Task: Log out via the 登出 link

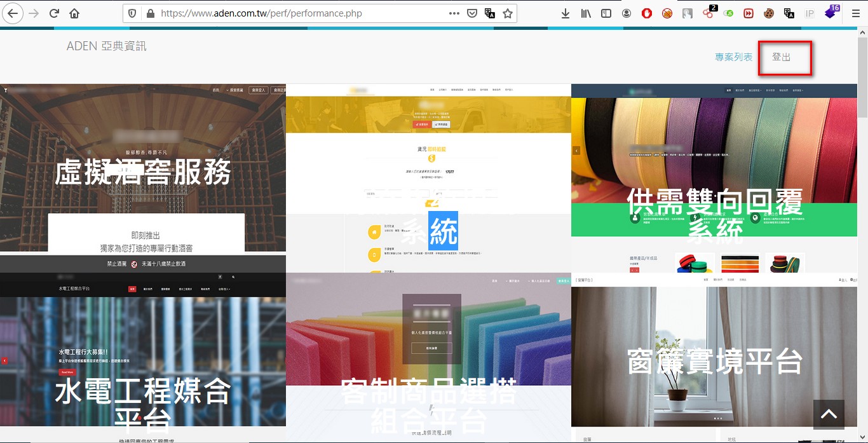Action: click(782, 57)
